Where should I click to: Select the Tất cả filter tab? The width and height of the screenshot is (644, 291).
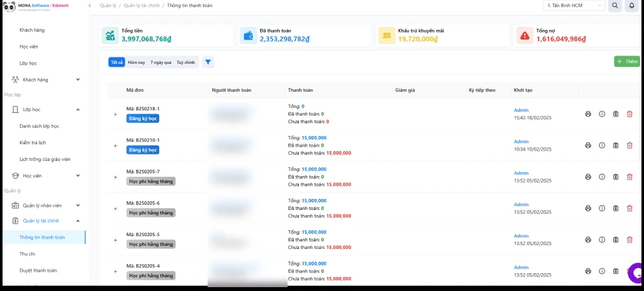tap(117, 63)
